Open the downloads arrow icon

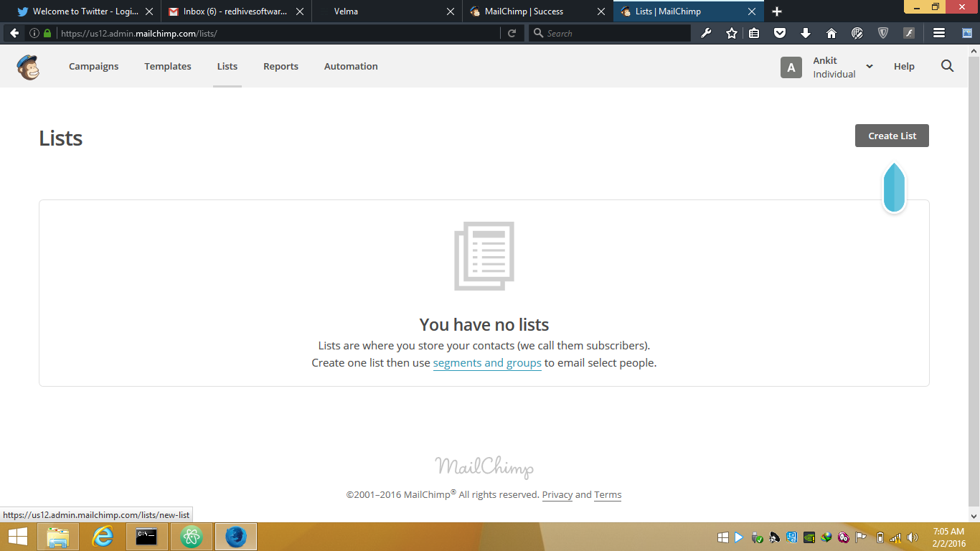[806, 33]
